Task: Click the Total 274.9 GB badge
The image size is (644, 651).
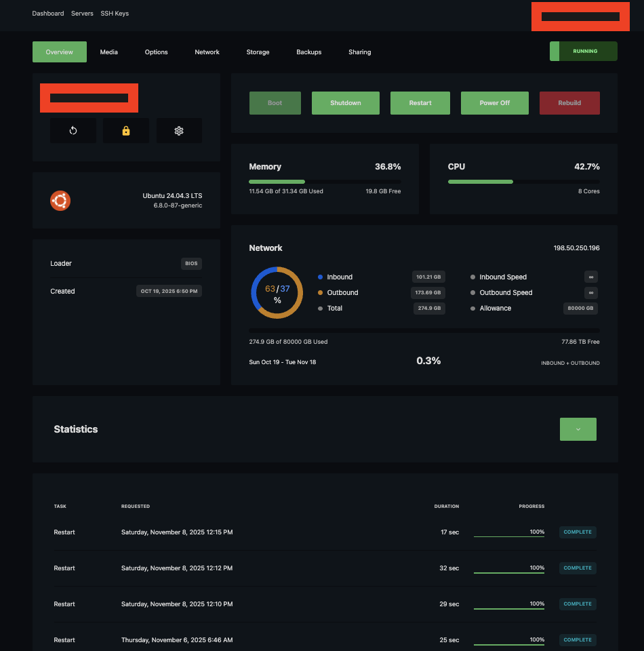Action: pyautogui.click(x=429, y=308)
